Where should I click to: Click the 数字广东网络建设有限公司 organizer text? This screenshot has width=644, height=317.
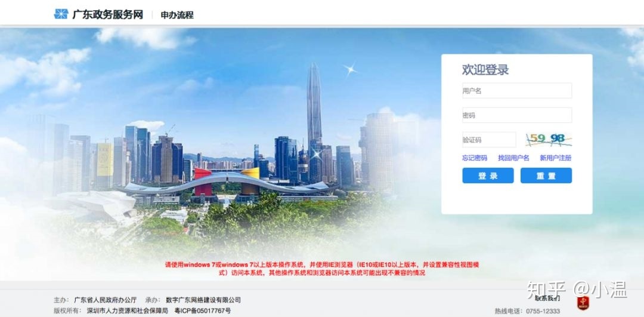(203, 300)
